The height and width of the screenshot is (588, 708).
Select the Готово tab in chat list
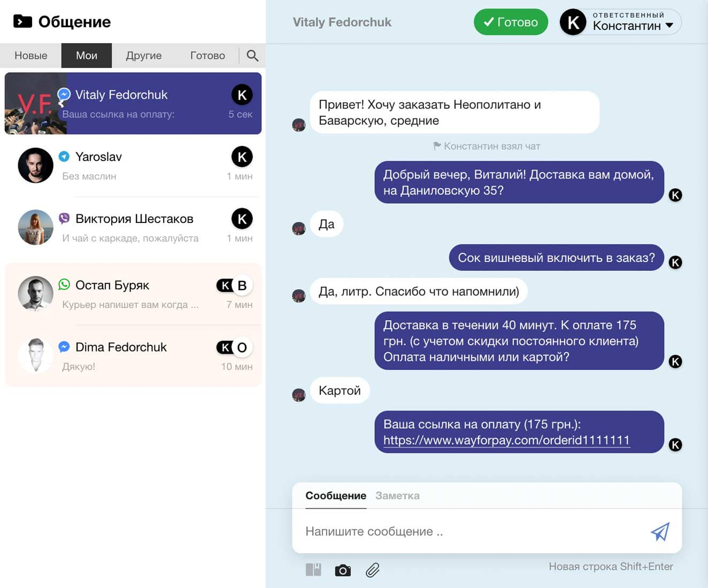tap(207, 56)
